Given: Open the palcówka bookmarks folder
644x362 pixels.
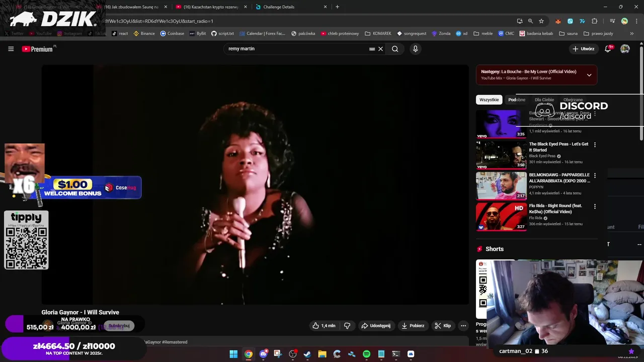Looking at the screenshot, I should pyautogui.click(x=302, y=34).
